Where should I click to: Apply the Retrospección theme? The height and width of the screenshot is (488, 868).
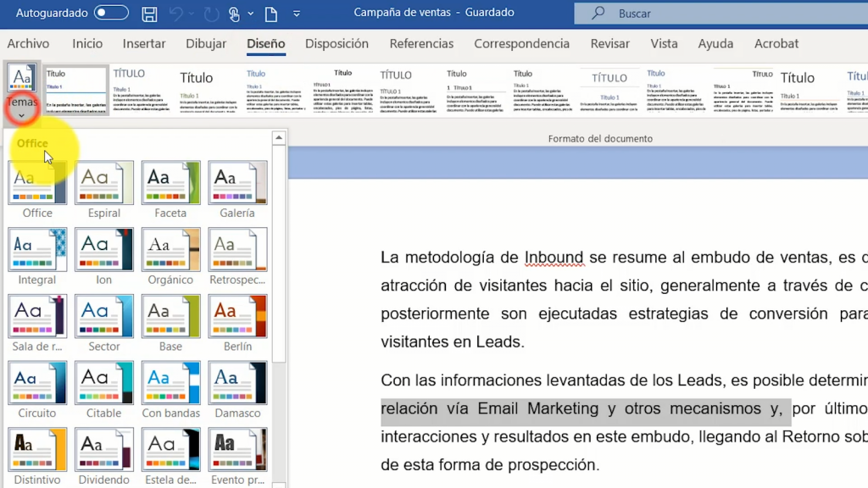(x=237, y=257)
